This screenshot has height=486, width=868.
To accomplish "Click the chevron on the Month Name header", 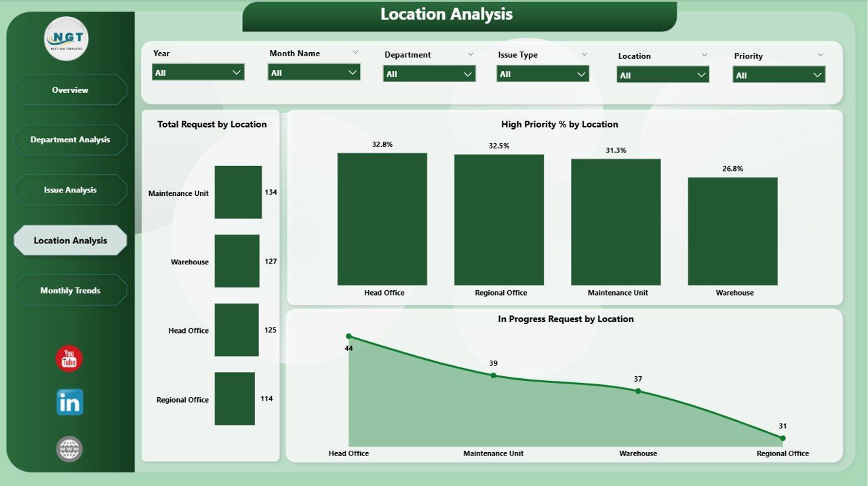I will tap(355, 52).
